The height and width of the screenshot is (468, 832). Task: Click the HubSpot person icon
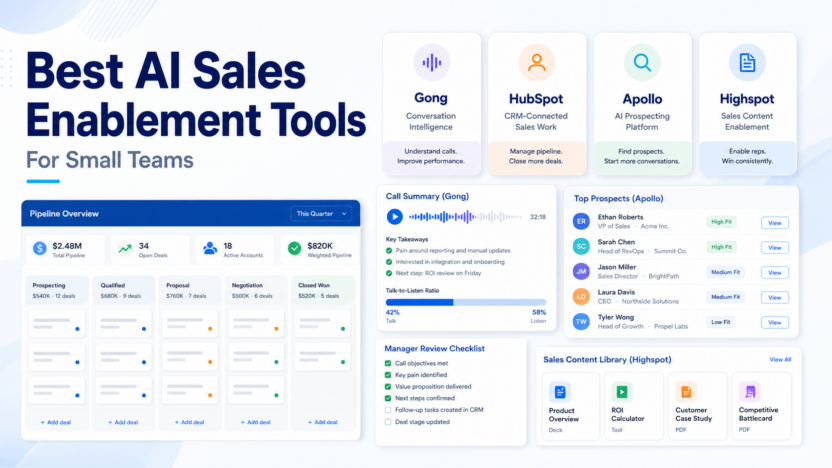click(x=536, y=63)
